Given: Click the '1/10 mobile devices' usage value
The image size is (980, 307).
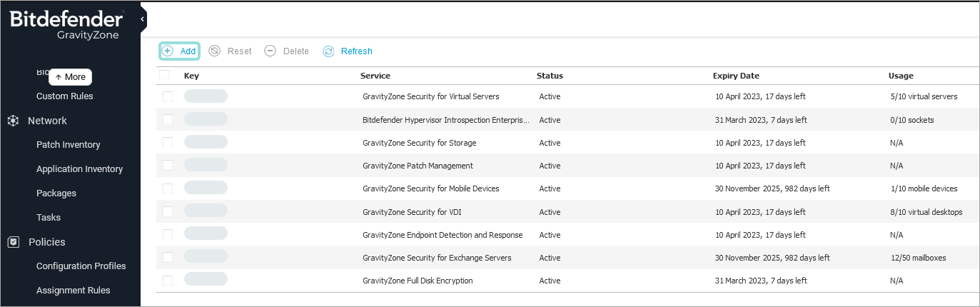Looking at the screenshot, I should pos(924,188).
